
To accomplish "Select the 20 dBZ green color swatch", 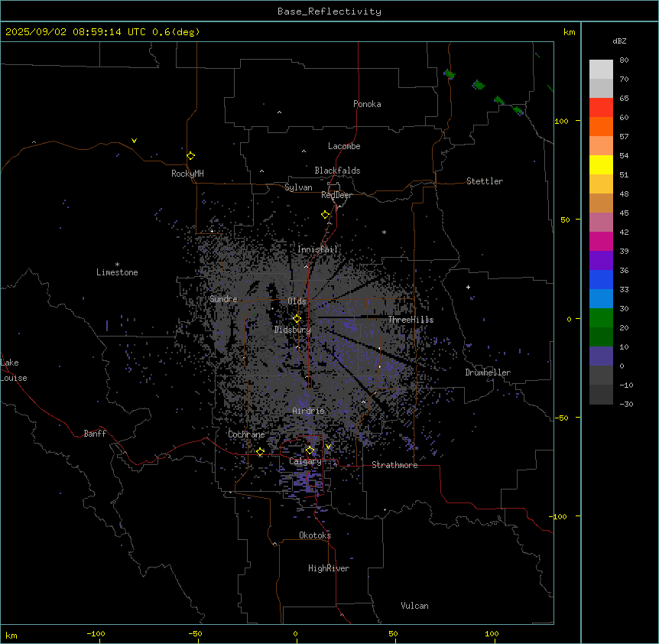I will (x=601, y=318).
